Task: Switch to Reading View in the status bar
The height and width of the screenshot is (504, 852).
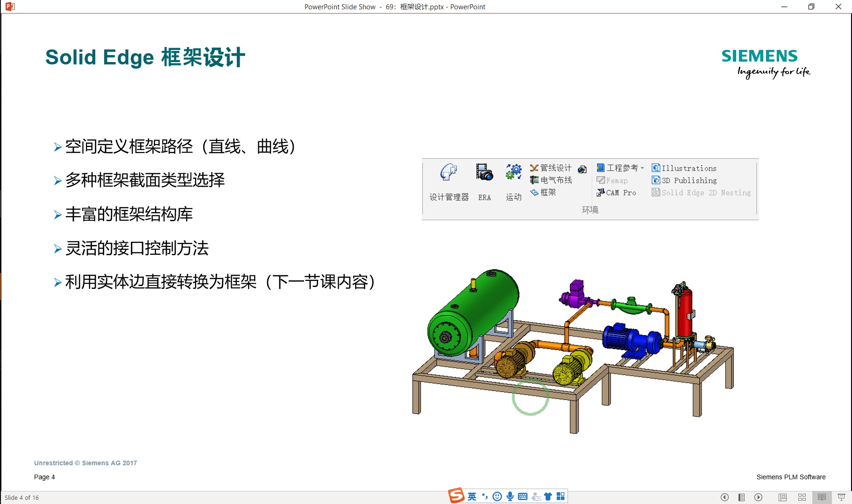Action: (823, 497)
